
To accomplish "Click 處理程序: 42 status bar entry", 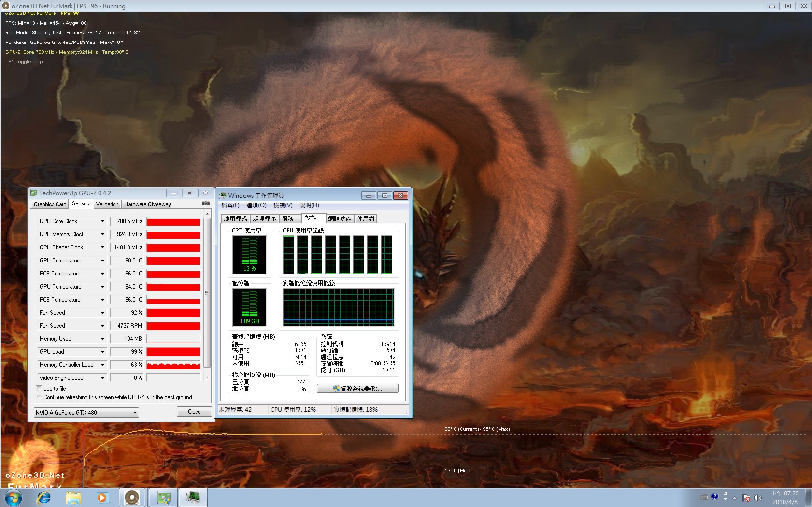I will click(235, 410).
